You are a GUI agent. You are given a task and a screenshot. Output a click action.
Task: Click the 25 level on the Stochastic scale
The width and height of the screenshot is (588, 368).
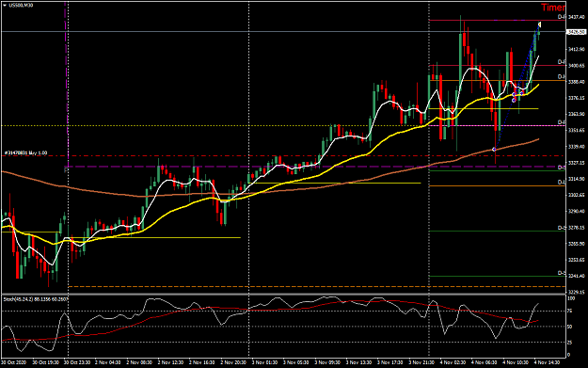[570, 342]
